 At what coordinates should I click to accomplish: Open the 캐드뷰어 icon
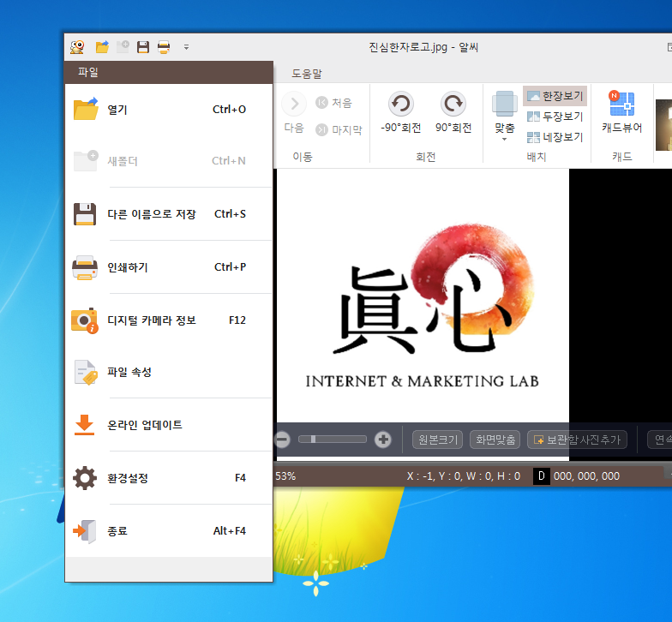point(622,103)
